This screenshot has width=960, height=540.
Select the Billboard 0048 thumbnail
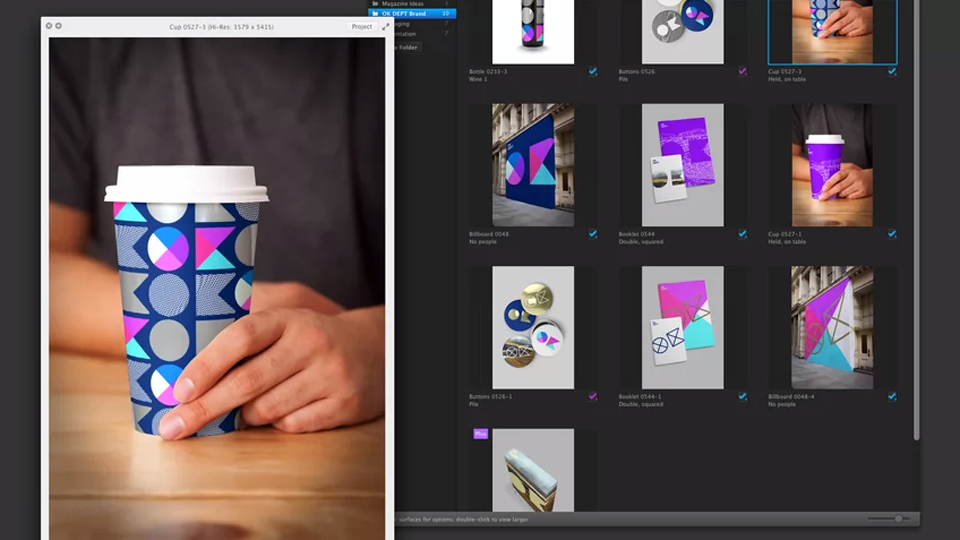[533, 165]
